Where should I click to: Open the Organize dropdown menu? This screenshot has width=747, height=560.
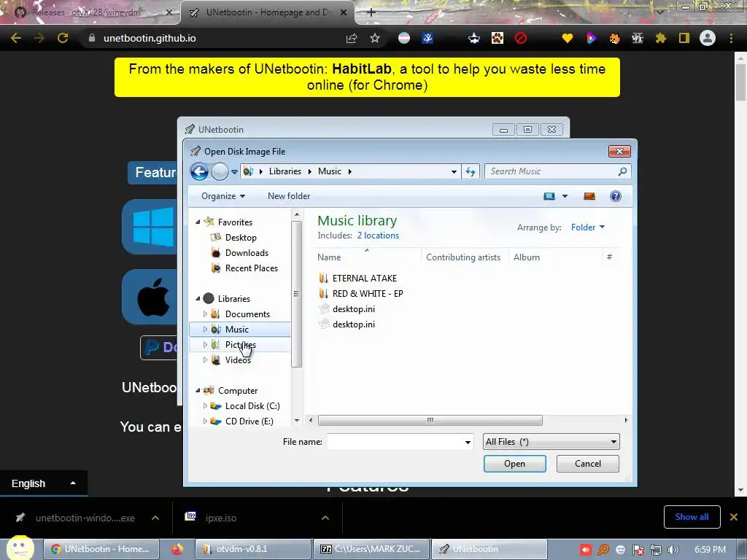tap(223, 196)
